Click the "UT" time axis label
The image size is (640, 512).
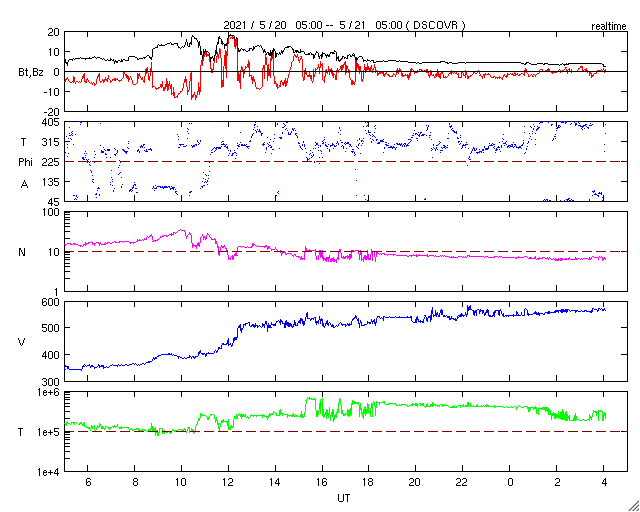pyautogui.click(x=344, y=498)
